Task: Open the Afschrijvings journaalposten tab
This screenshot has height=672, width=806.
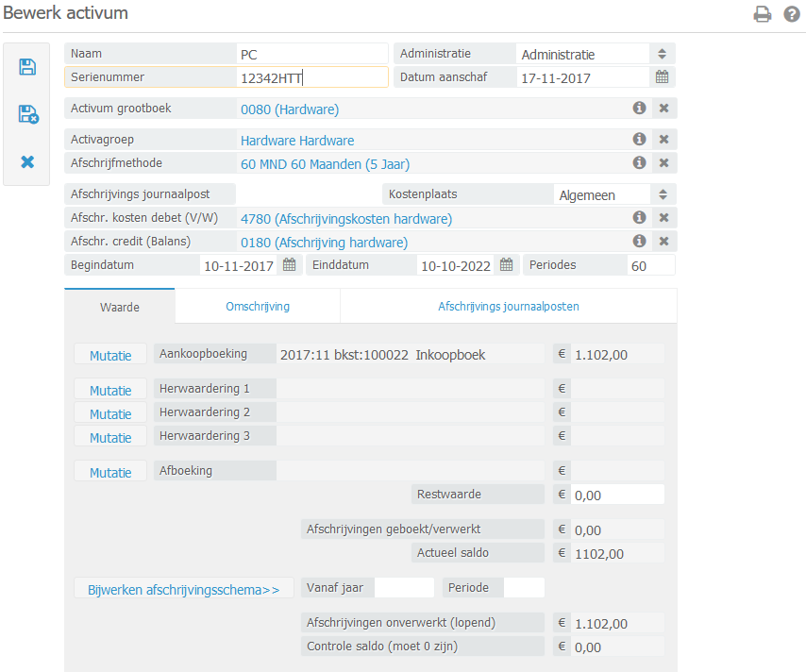Action: pos(508,307)
